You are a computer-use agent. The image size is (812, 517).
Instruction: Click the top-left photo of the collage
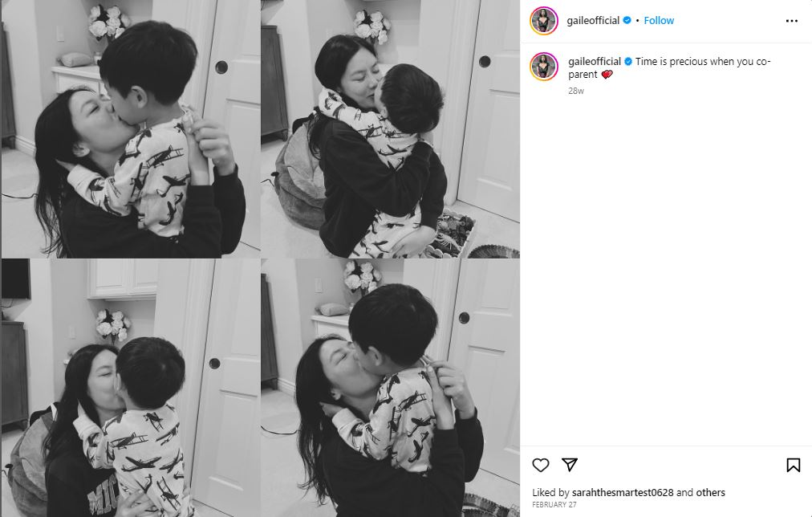coord(131,129)
